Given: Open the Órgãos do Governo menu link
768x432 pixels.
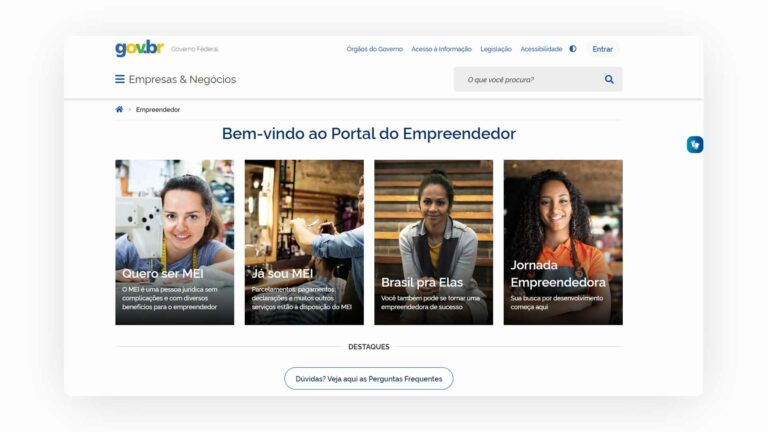Looking at the screenshot, I should pyautogui.click(x=375, y=49).
